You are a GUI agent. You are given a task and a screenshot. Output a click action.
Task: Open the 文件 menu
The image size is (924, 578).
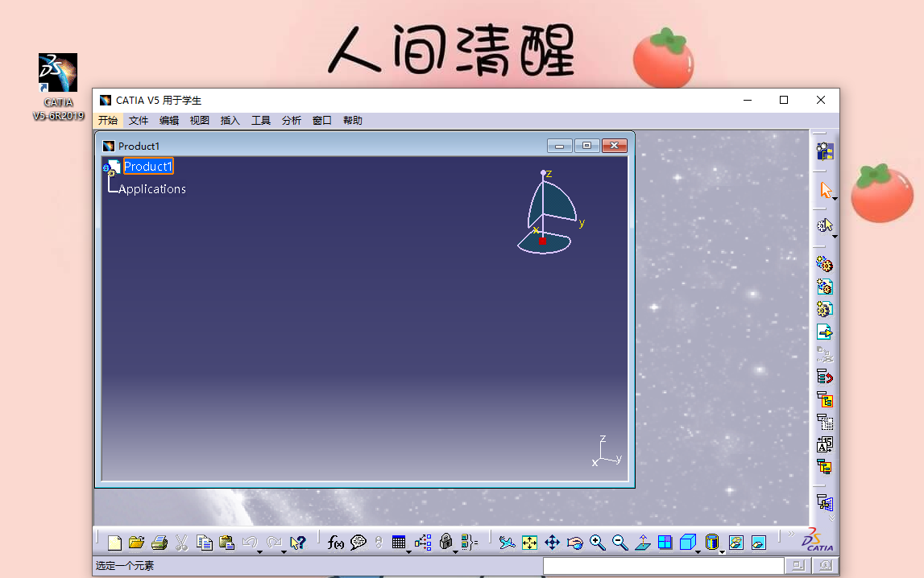click(x=139, y=120)
